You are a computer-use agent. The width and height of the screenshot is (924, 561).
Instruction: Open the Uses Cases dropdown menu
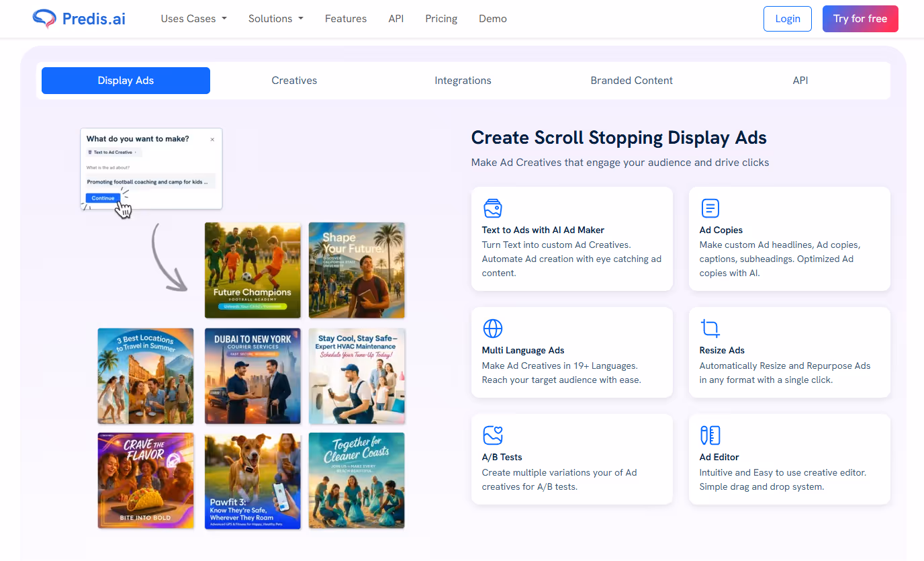(x=193, y=19)
